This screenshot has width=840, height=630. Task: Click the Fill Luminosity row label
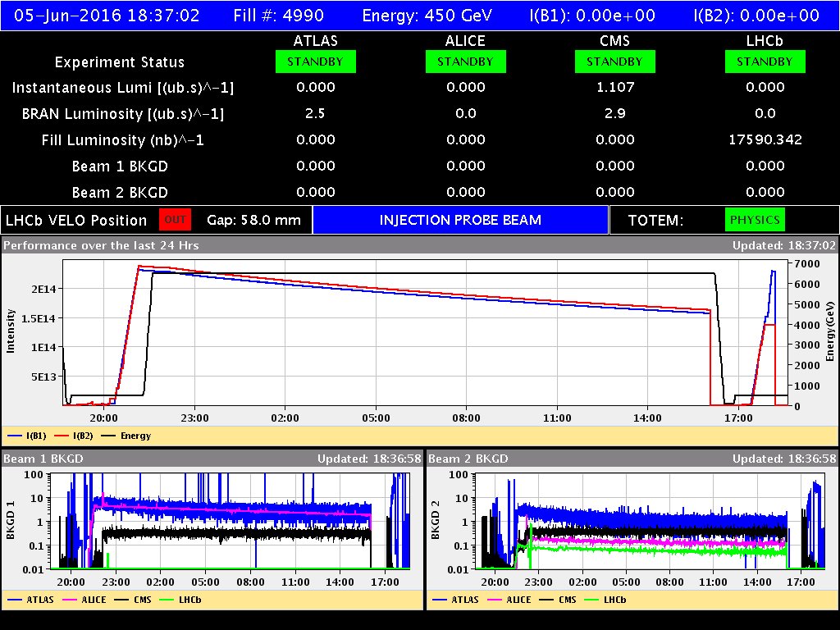[123, 139]
